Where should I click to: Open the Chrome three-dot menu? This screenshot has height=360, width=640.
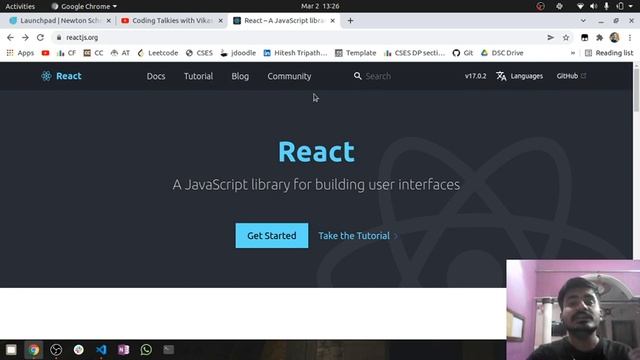(x=630, y=38)
